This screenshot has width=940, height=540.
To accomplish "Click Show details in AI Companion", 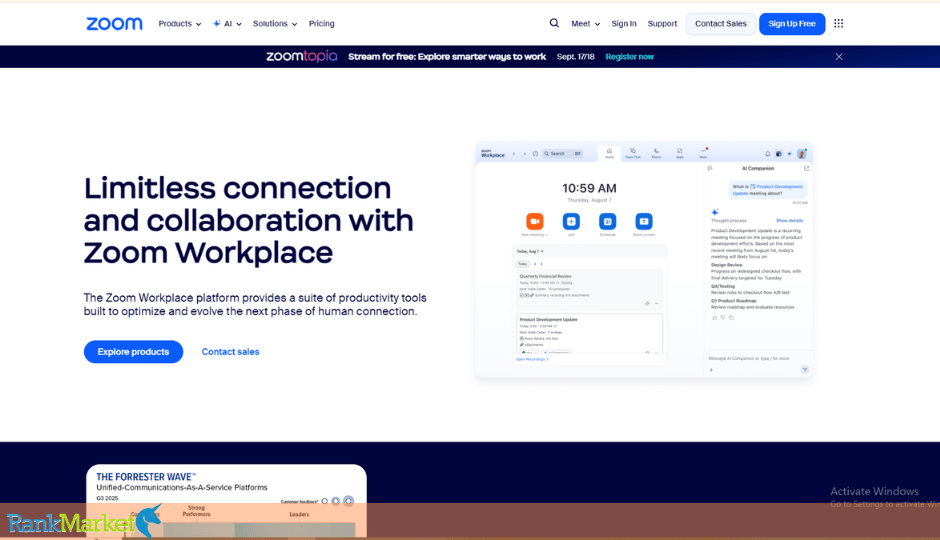I will 789,221.
